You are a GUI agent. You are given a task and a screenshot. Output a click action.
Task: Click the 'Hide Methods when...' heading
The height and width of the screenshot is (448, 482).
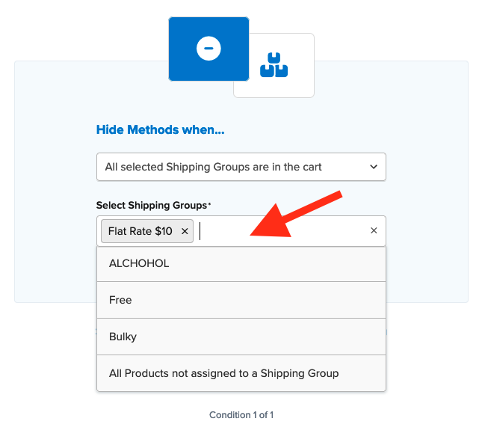(160, 129)
